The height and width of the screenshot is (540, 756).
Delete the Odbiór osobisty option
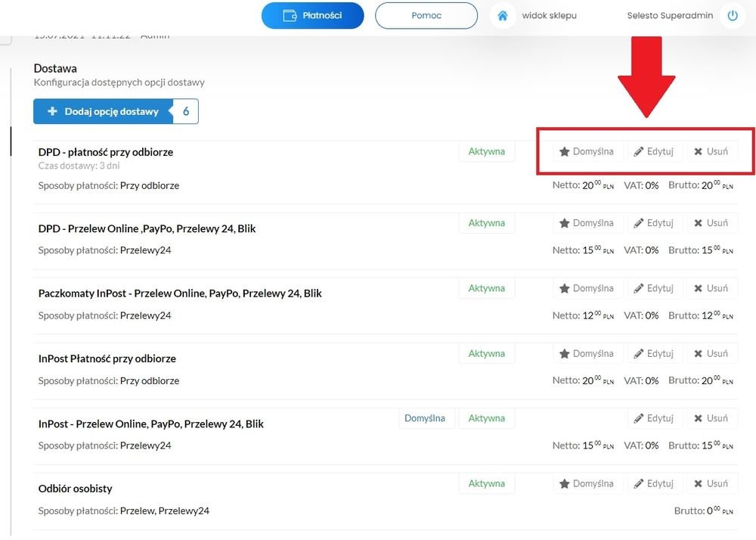click(x=711, y=483)
